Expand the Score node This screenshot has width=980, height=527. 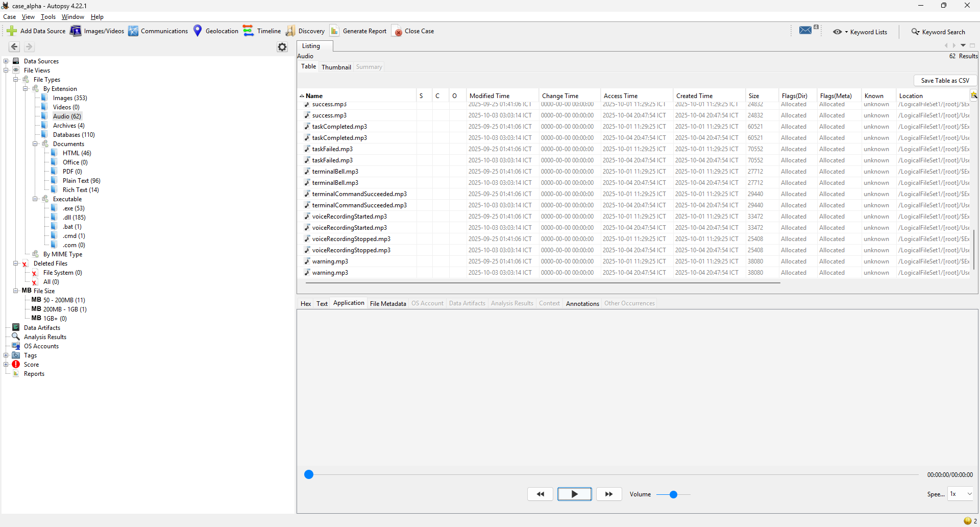tap(6, 364)
